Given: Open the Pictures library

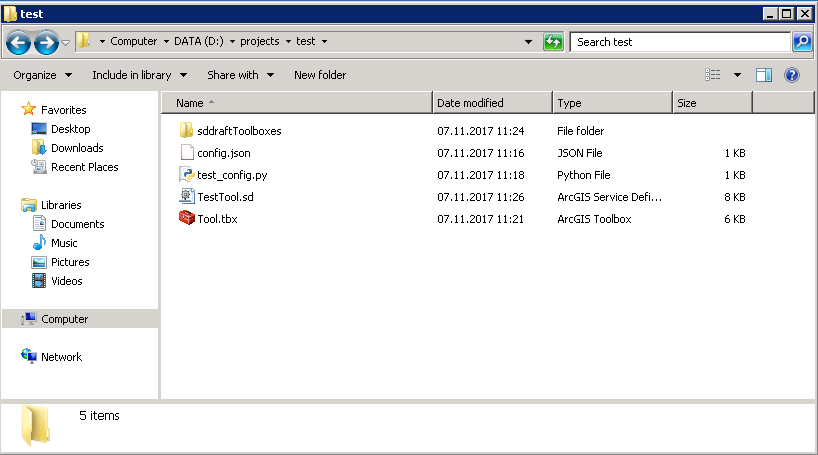Looking at the screenshot, I should pyautogui.click(x=70, y=262).
